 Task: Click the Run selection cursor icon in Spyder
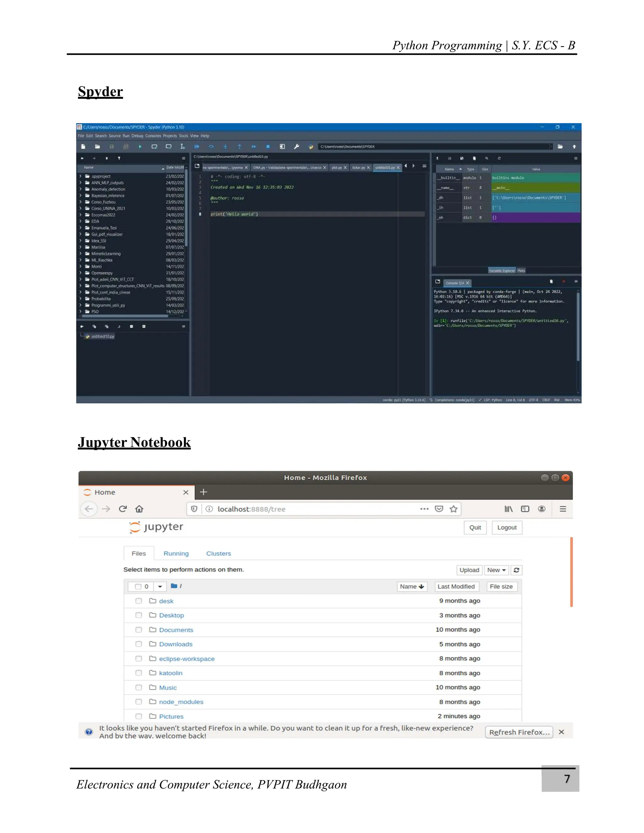tap(182, 146)
